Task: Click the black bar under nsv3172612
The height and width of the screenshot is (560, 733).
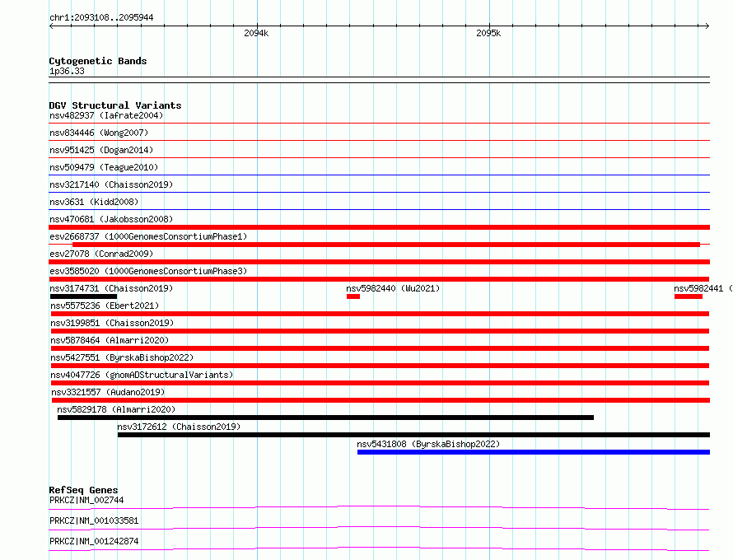Action: coord(413,435)
